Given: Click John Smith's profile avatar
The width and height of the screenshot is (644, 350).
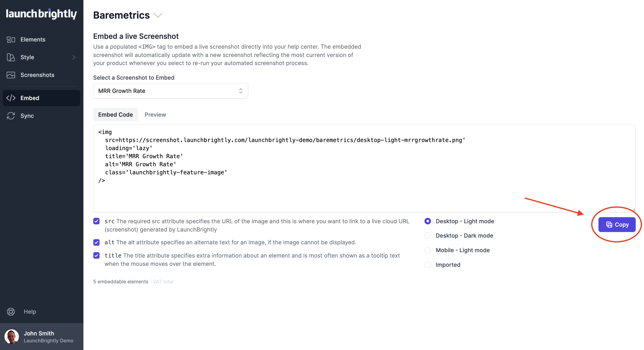Looking at the screenshot, I should [x=12, y=337].
